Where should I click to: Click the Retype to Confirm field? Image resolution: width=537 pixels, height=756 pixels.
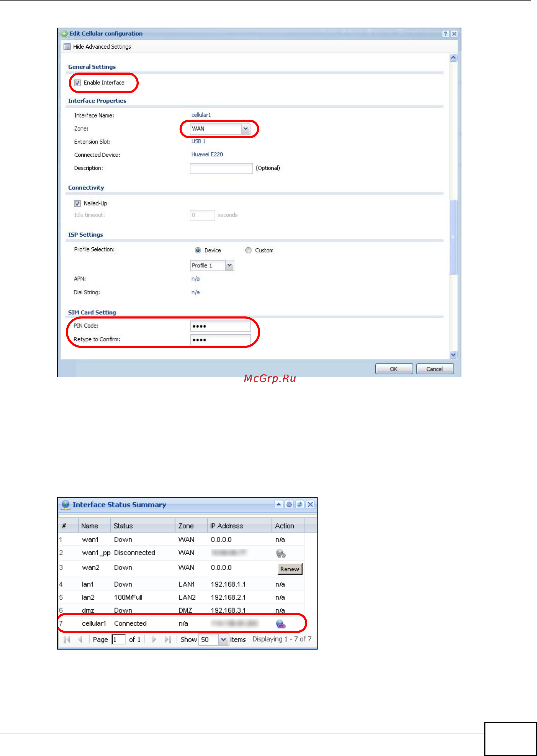tap(220, 340)
